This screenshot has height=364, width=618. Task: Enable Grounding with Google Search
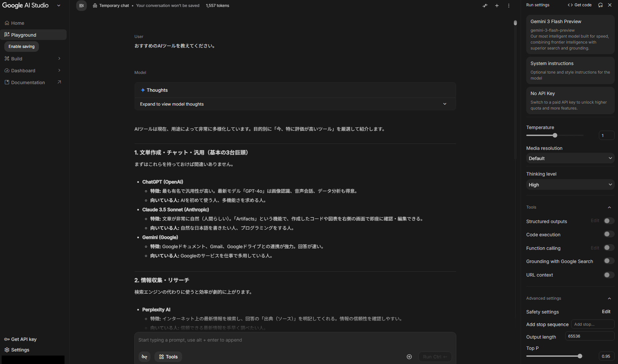pyautogui.click(x=608, y=261)
